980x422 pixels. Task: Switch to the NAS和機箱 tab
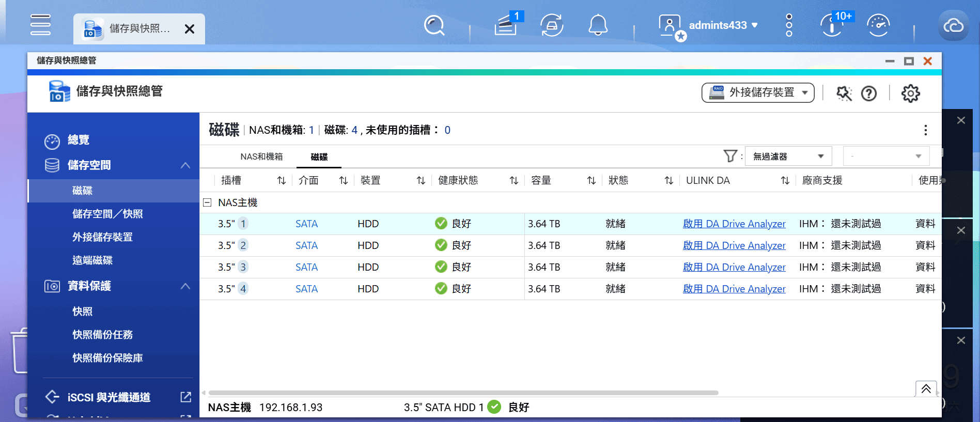click(261, 157)
